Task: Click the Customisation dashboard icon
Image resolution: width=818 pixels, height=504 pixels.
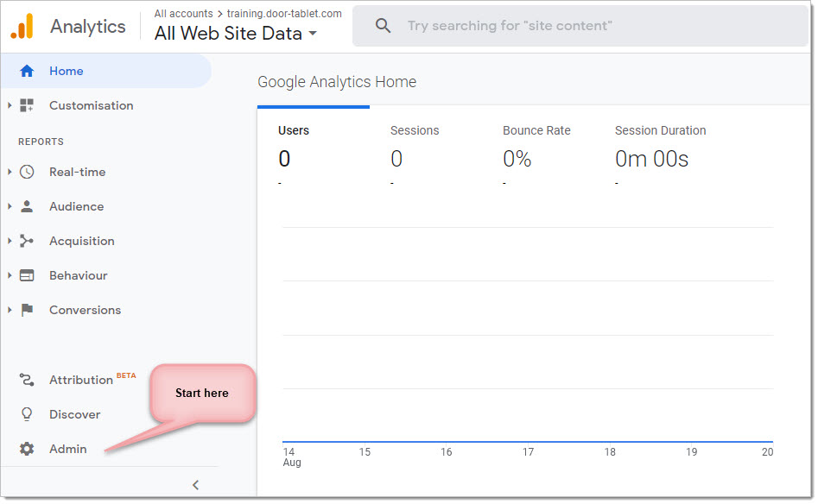Action: (x=27, y=105)
